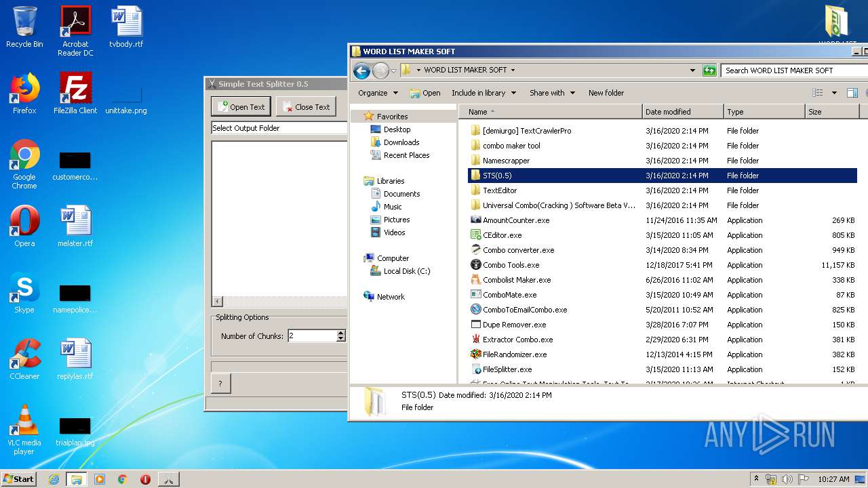Refresh the Explorer folder view
The image size is (868, 488).
click(x=709, y=70)
